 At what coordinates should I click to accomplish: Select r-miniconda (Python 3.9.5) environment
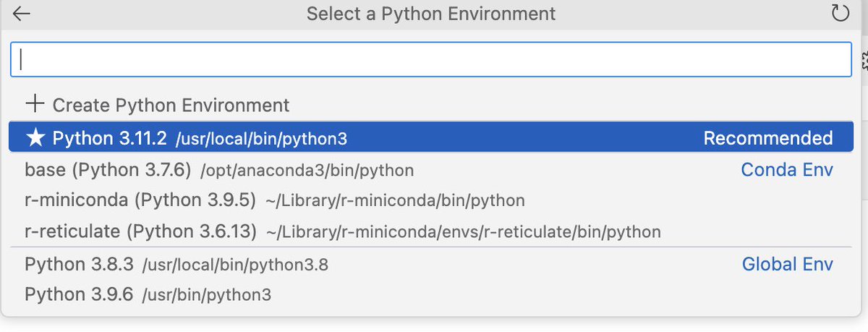(430, 200)
